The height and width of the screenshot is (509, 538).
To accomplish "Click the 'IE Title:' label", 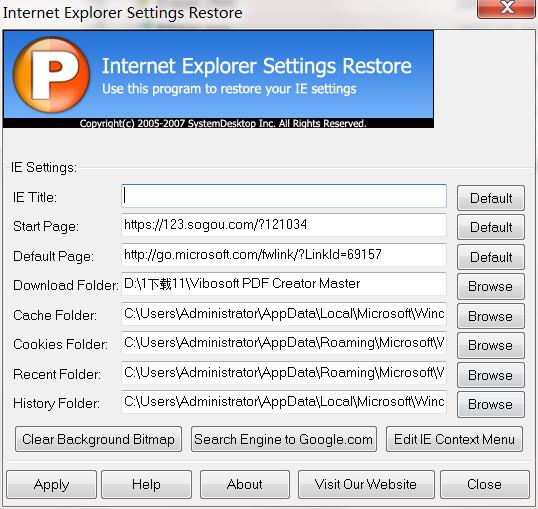I will pyautogui.click(x=35, y=197).
